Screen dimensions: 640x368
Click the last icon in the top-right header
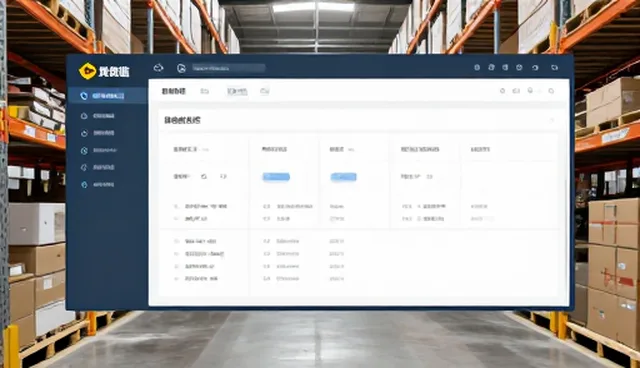click(554, 67)
